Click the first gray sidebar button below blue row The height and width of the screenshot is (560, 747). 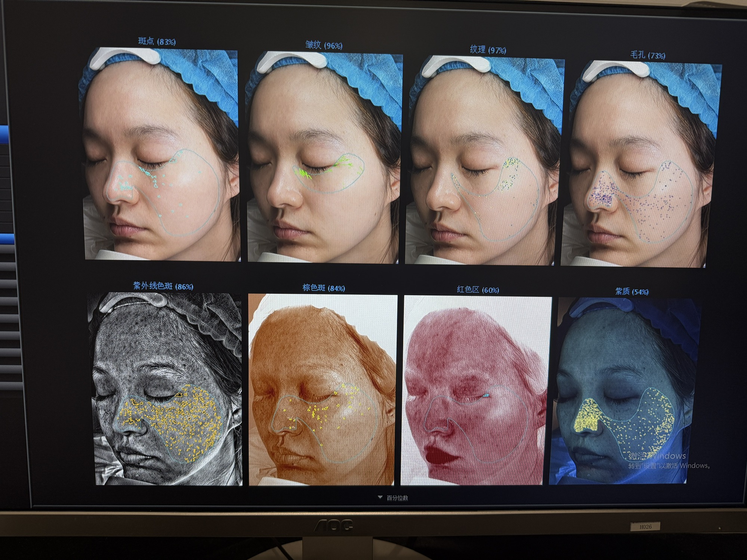pyautogui.click(x=7, y=248)
